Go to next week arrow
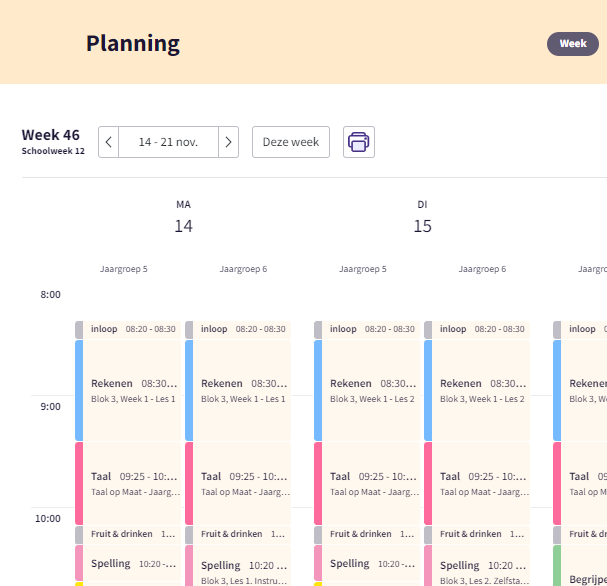Image resolution: width=607 pixels, height=586 pixels. (228, 142)
